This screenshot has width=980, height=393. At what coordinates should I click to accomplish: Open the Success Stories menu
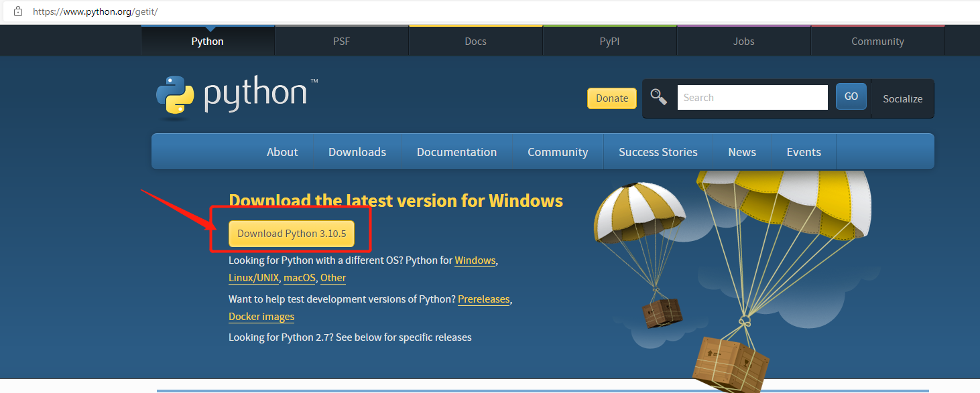(x=658, y=152)
